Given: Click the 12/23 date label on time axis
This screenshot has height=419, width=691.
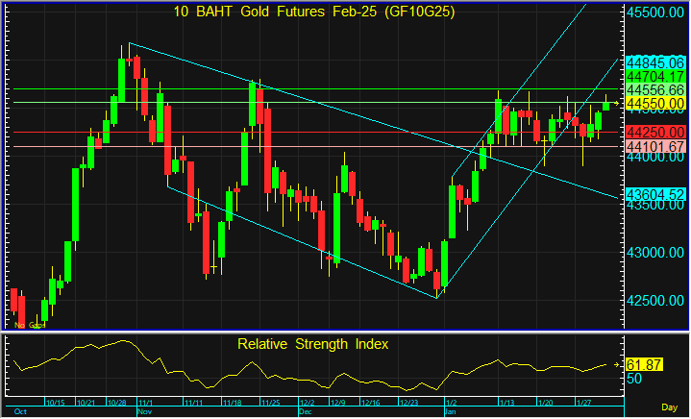Looking at the screenshot, I should point(409,402).
